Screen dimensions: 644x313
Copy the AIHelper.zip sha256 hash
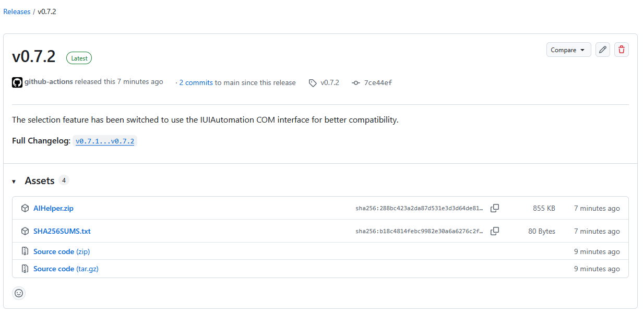click(495, 208)
